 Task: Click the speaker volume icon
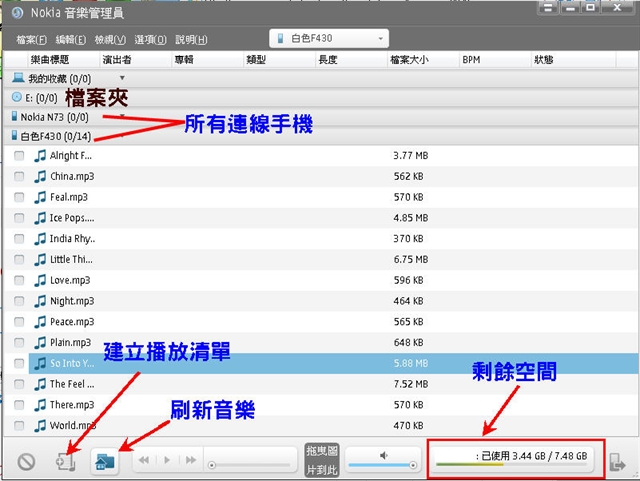383,455
